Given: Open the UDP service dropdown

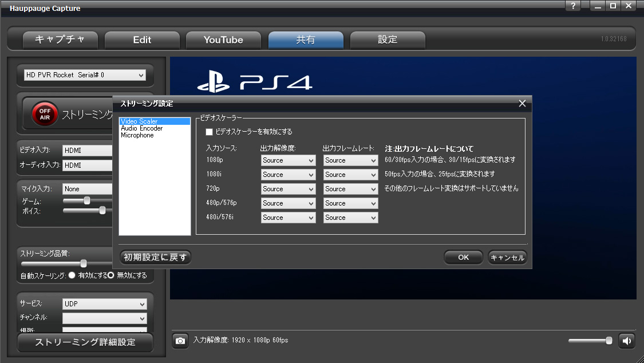Looking at the screenshot, I should click(x=105, y=304).
